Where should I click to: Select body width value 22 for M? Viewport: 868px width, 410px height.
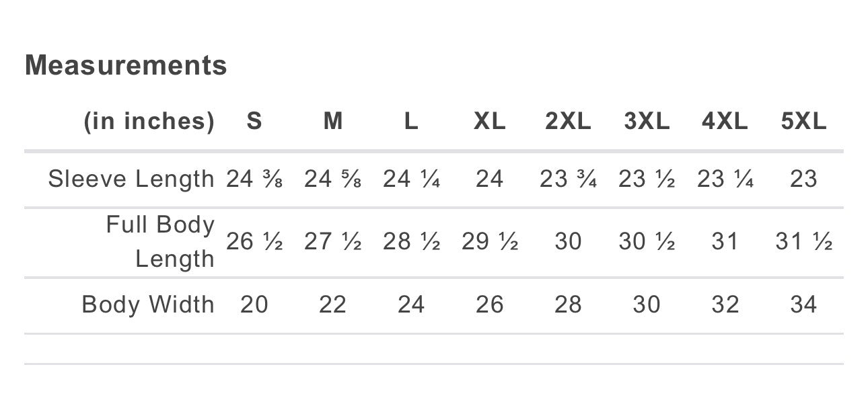pos(332,304)
